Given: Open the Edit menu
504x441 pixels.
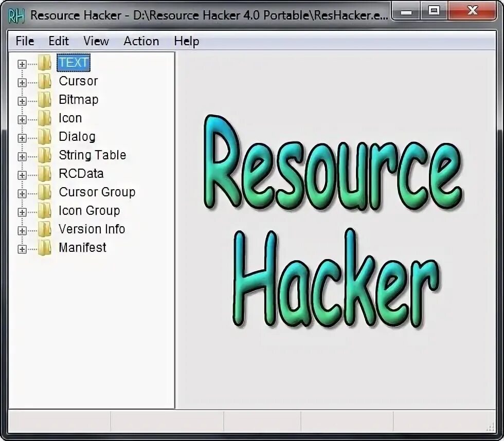Looking at the screenshot, I should 59,41.
